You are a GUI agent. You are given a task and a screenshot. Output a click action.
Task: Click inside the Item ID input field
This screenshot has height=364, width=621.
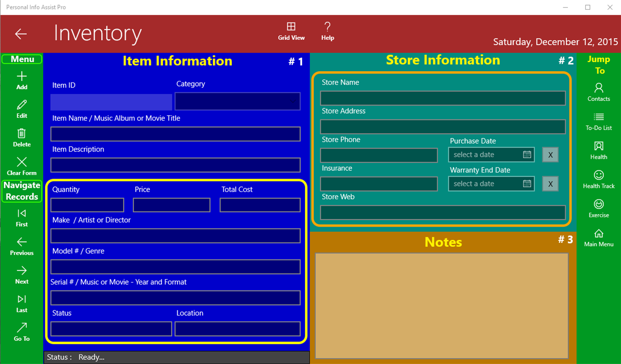click(x=111, y=101)
